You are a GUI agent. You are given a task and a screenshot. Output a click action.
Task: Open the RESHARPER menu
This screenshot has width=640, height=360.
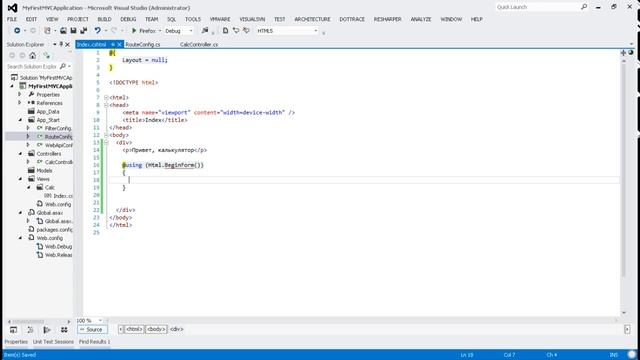tap(387, 19)
